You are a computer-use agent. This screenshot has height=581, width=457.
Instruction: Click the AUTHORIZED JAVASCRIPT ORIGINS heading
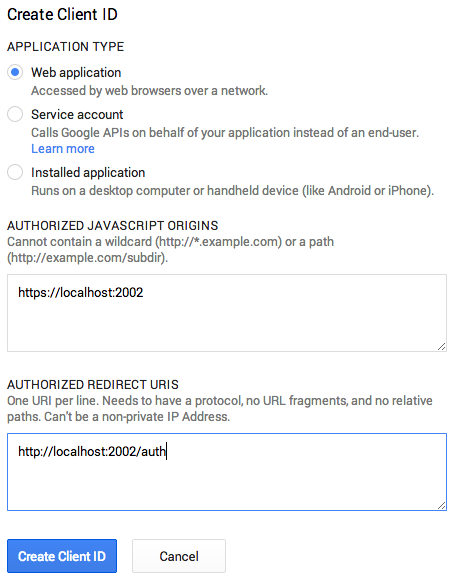click(x=113, y=226)
